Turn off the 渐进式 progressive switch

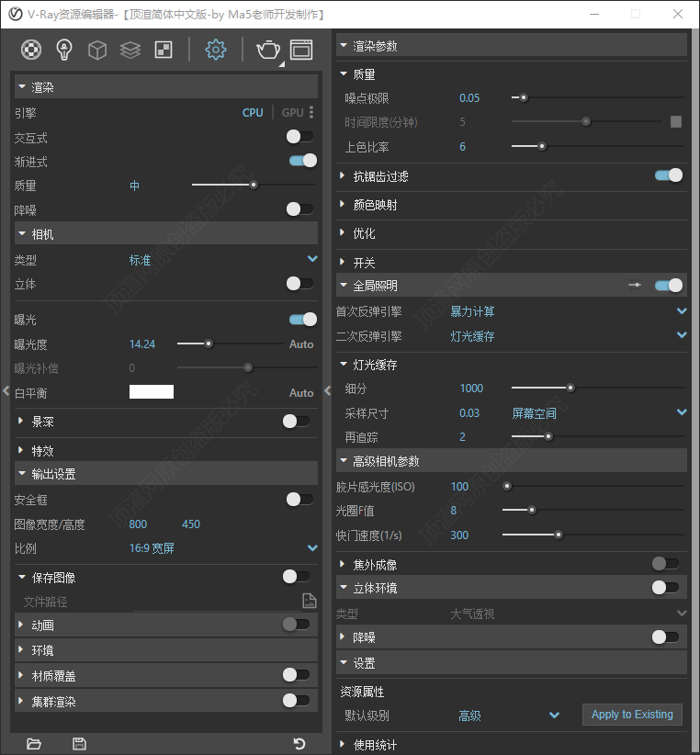(303, 161)
